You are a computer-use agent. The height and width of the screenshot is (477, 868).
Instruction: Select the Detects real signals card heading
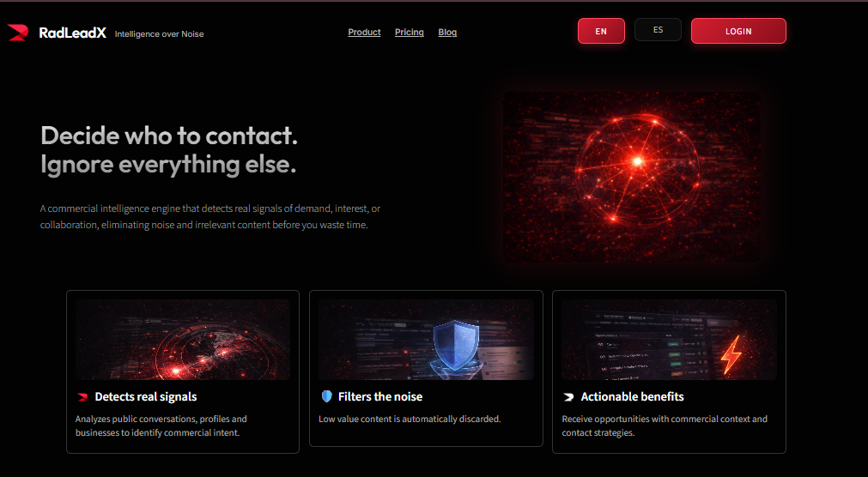pos(146,396)
